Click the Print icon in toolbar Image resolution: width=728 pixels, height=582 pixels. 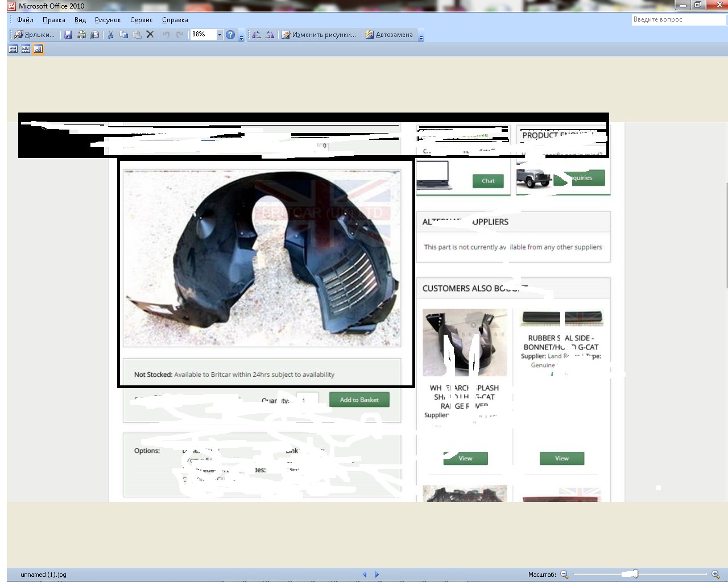pyautogui.click(x=81, y=35)
